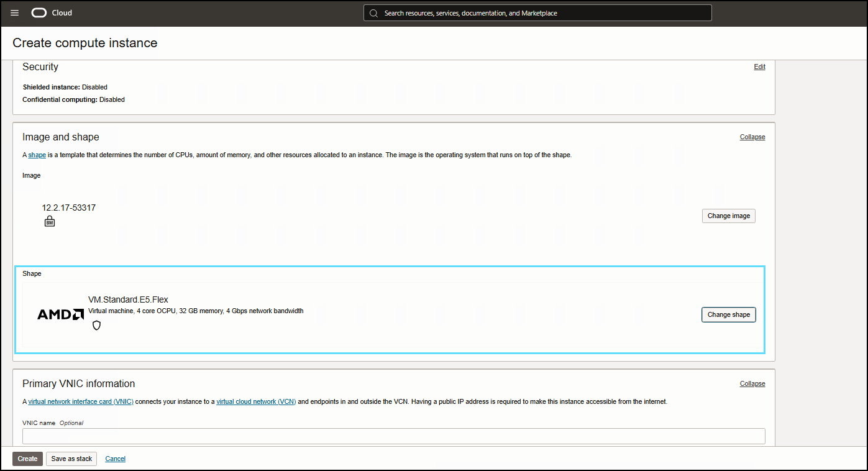Screen dimensions: 868x471
Task: Select the VM.Standard.E5.Flex shape name
Action: (128, 300)
